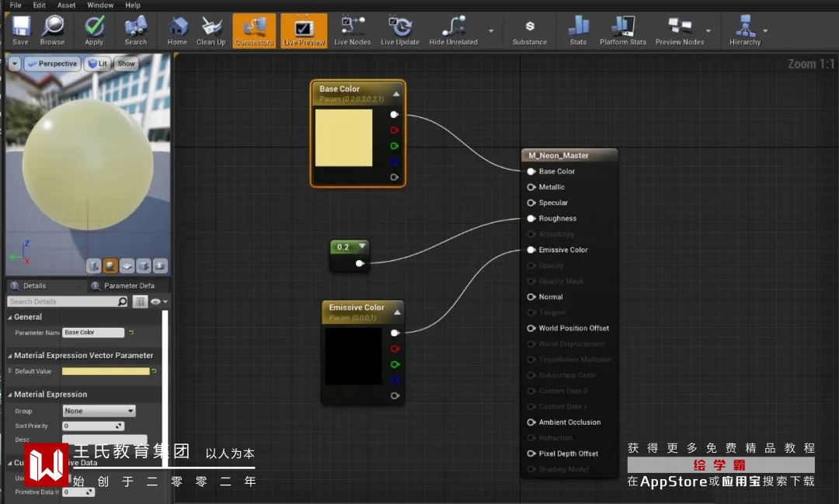Jump to Home node in toolbar
The width and height of the screenshot is (839, 504).
coord(177,30)
